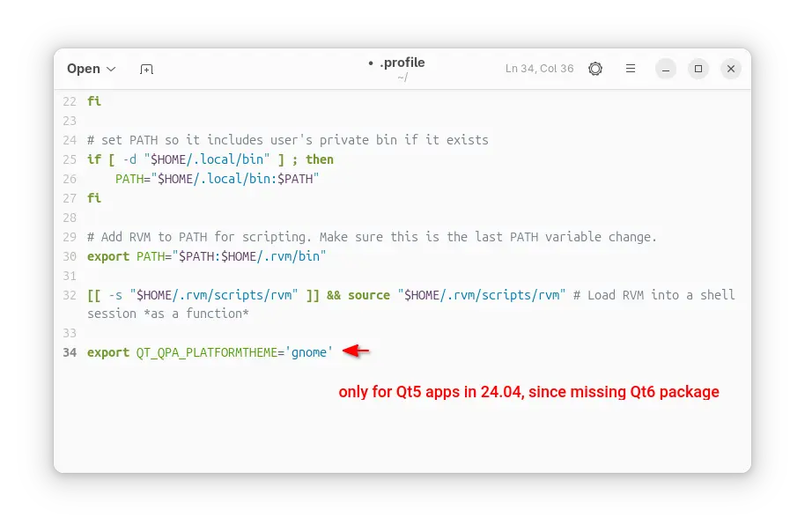Click the Open button label
The height and width of the screenshot is (532, 805).
83,69
